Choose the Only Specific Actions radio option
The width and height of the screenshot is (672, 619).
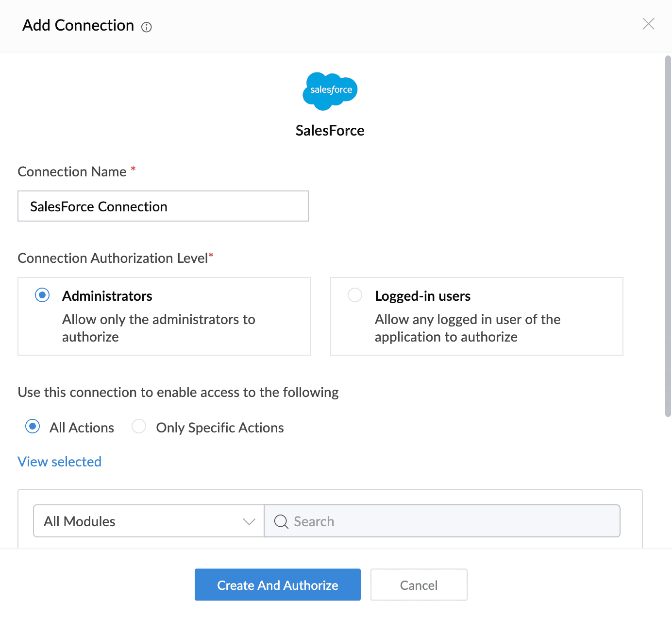[x=139, y=427]
